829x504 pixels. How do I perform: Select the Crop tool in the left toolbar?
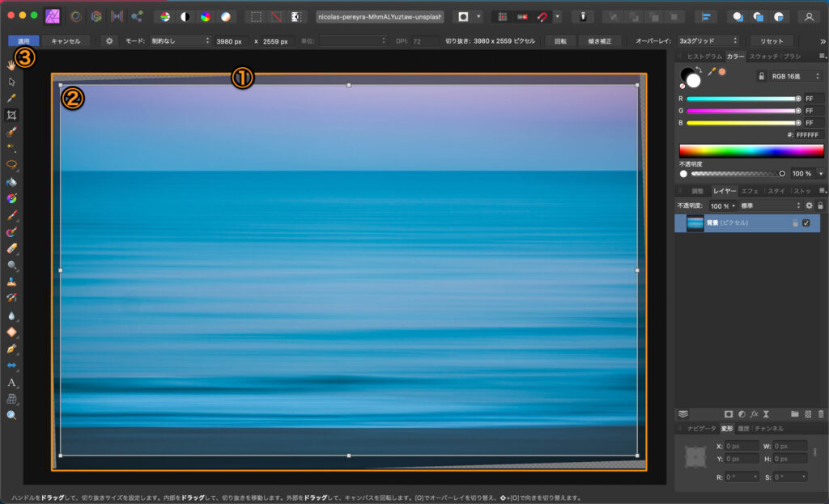(x=12, y=115)
